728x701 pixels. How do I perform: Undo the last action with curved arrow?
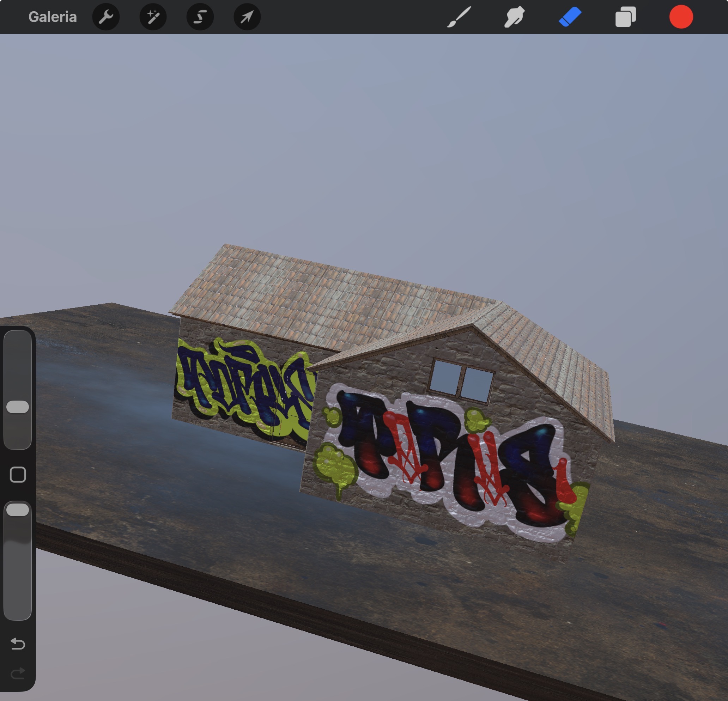[18, 643]
